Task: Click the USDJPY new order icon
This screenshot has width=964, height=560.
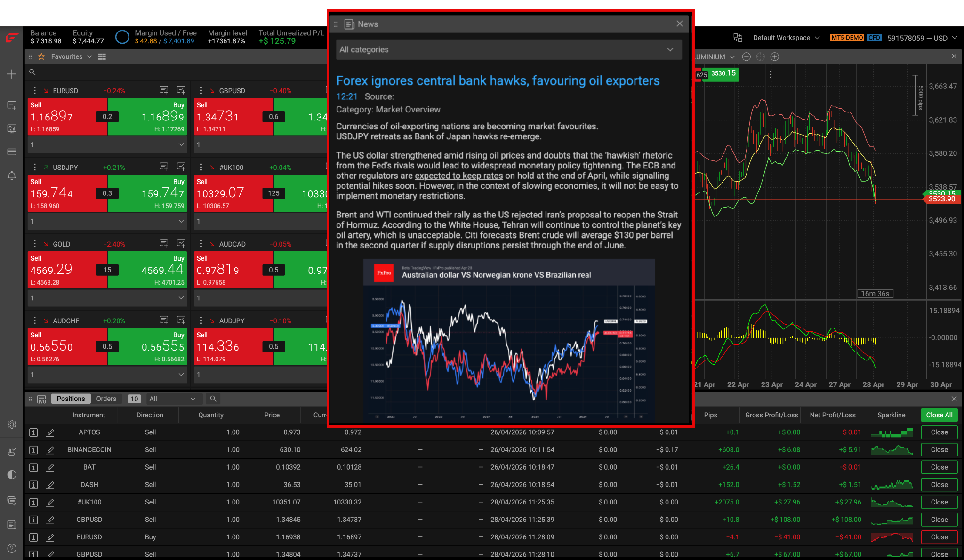Action: pos(164,167)
